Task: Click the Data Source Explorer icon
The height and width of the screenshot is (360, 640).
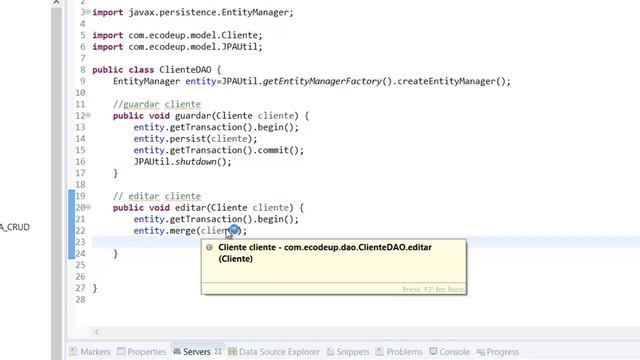Action: [x=232, y=351]
